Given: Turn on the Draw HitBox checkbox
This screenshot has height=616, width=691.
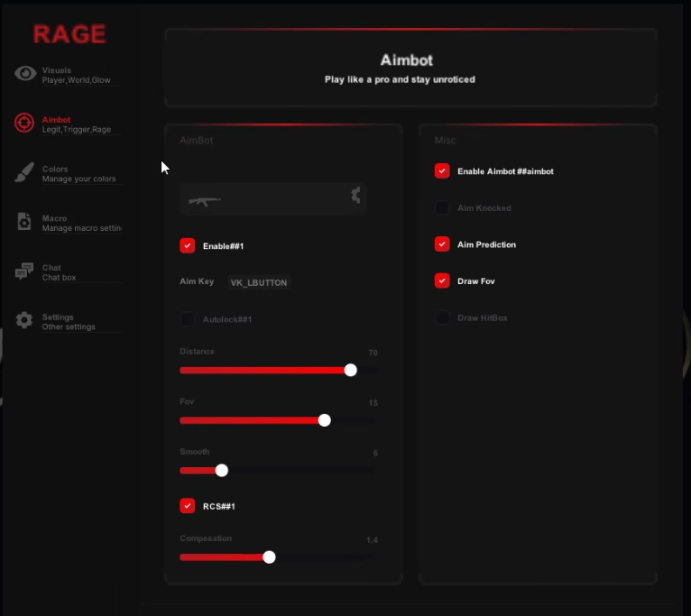Looking at the screenshot, I should point(442,317).
